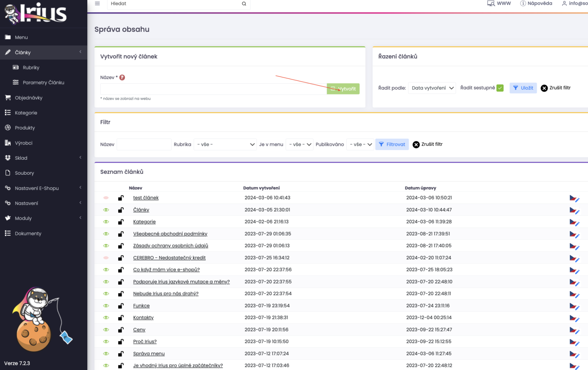Edit Czech version of Funkce article

click(574, 306)
